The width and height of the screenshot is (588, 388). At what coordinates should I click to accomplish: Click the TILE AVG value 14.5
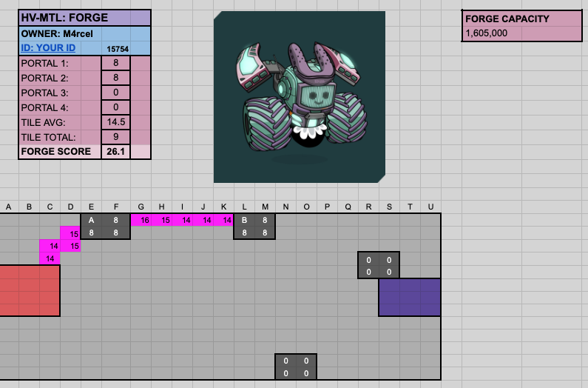pyautogui.click(x=116, y=122)
